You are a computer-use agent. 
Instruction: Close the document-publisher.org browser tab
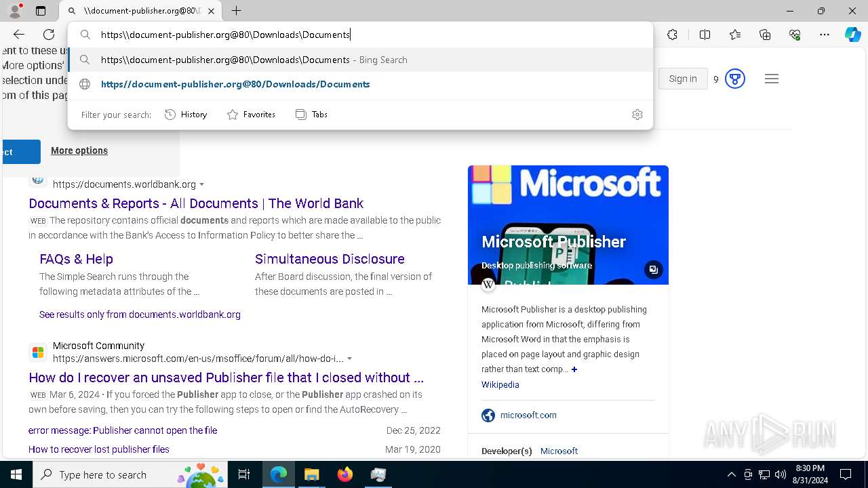[x=212, y=11]
